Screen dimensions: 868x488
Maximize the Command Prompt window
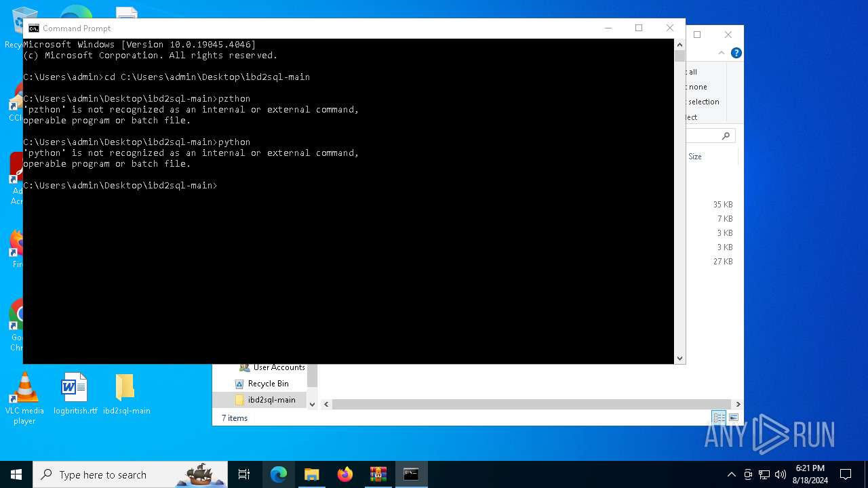point(639,28)
